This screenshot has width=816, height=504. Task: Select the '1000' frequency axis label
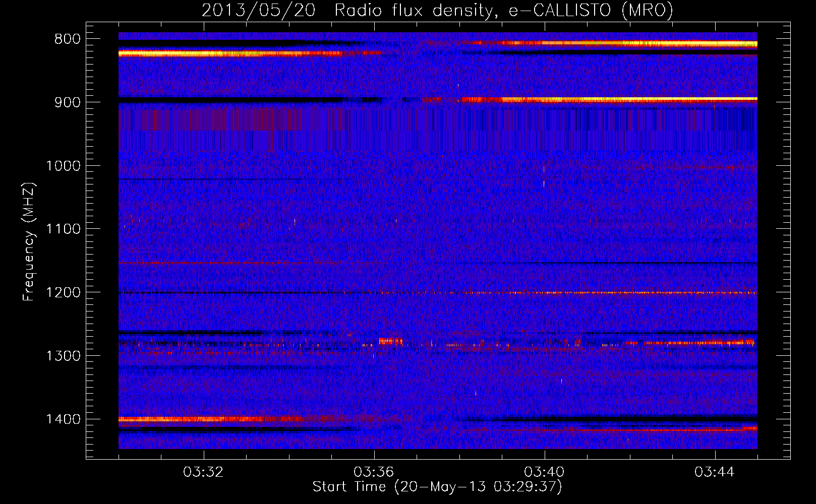point(63,166)
